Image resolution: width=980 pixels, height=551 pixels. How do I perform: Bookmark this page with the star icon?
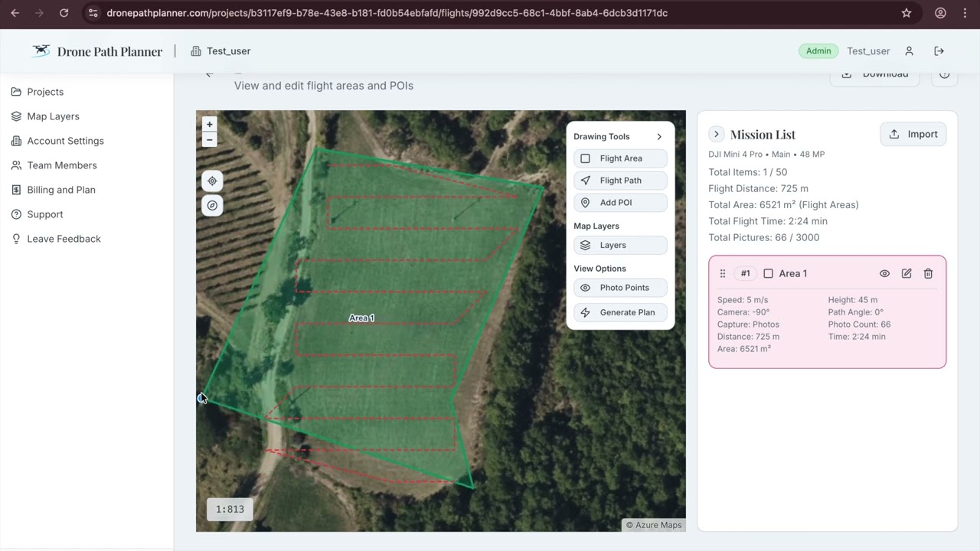pos(906,13)
